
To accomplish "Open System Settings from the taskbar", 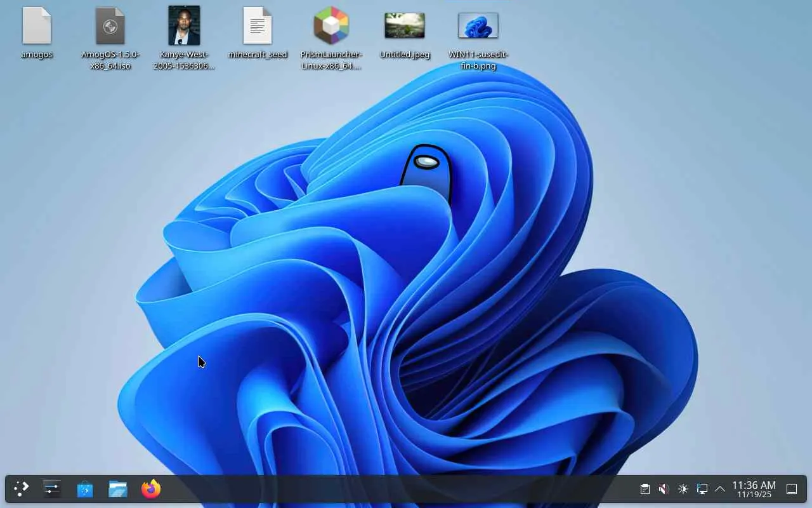I will [52, 489].
